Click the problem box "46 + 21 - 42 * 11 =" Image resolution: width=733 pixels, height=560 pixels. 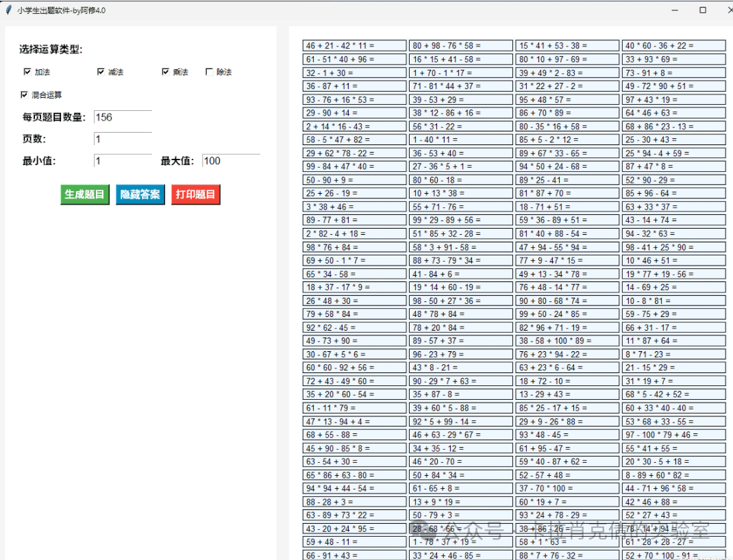354,46
